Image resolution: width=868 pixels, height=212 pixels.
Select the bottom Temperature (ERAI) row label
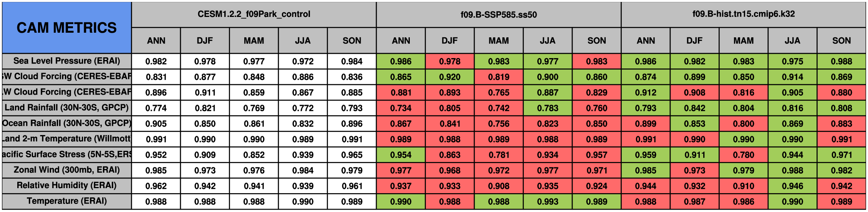pos(66,201)
